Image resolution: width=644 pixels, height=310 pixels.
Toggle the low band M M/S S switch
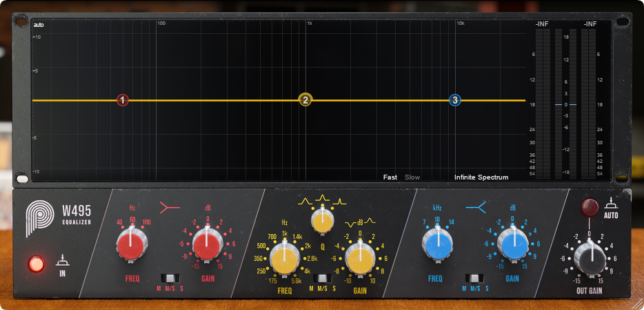pos(169,278)
